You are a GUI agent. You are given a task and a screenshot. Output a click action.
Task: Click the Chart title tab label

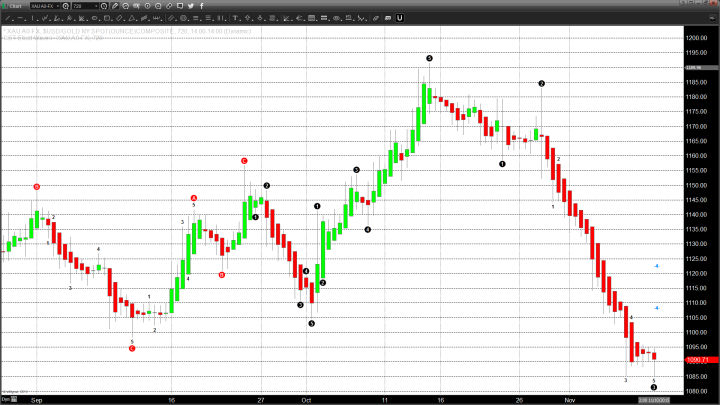[x=16, y=6]
